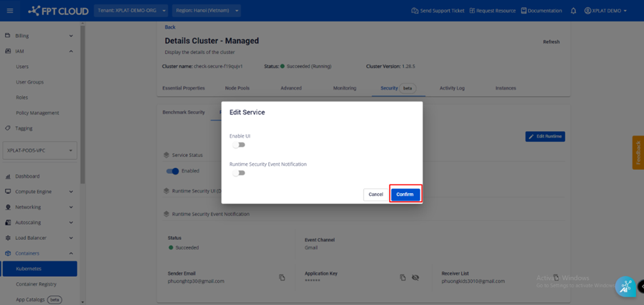Open the Tenant dropdown
This screenshot has width=644, height=305.
130,11
